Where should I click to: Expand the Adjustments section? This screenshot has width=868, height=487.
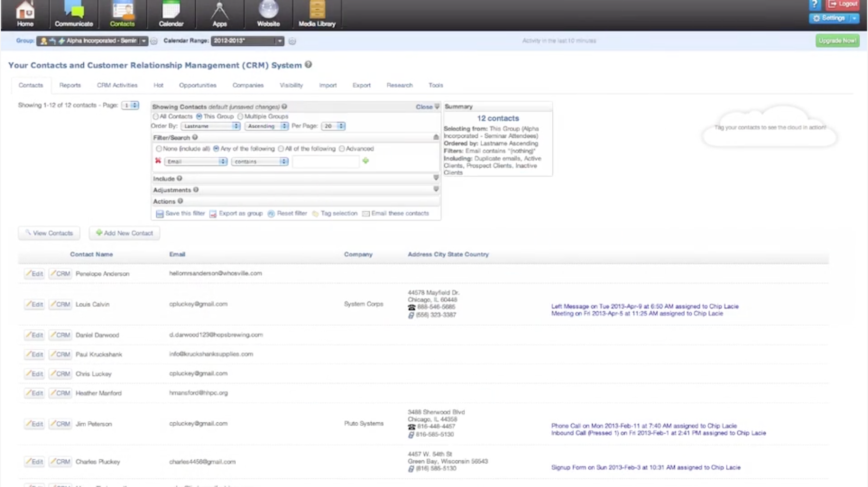pos(435,189)
